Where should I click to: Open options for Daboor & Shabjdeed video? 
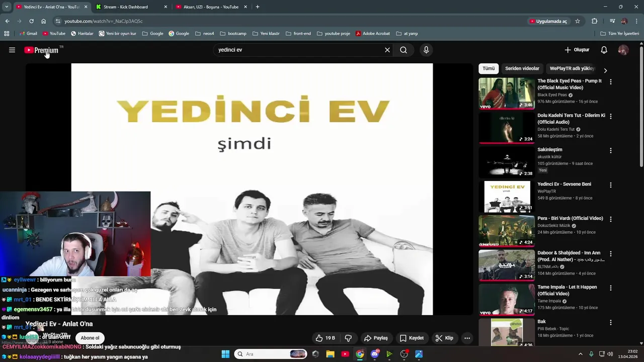[x=611, y=254]
